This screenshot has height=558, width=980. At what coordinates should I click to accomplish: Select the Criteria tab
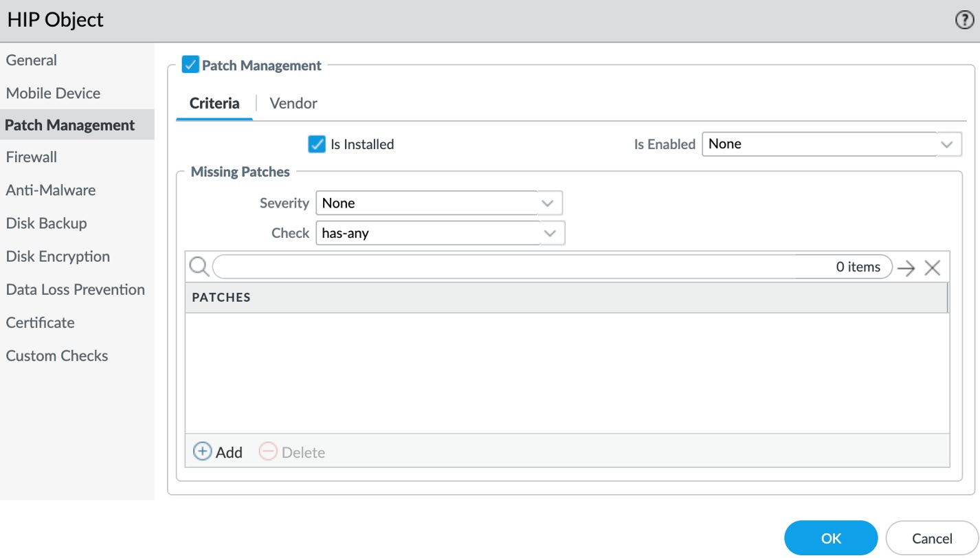(x=214, y=104)
